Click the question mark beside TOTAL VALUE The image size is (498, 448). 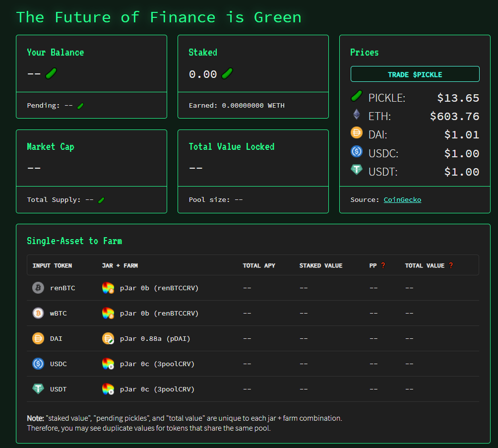pos(451,265)
